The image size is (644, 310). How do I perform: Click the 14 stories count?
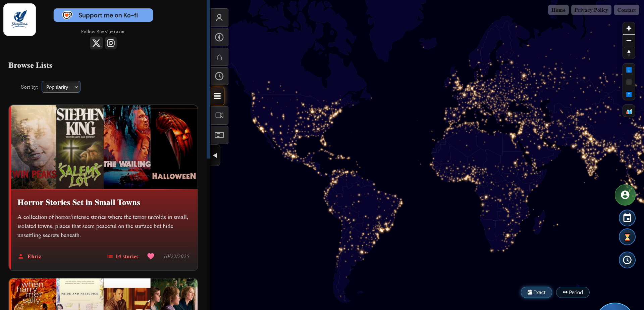tap(123, 256)
